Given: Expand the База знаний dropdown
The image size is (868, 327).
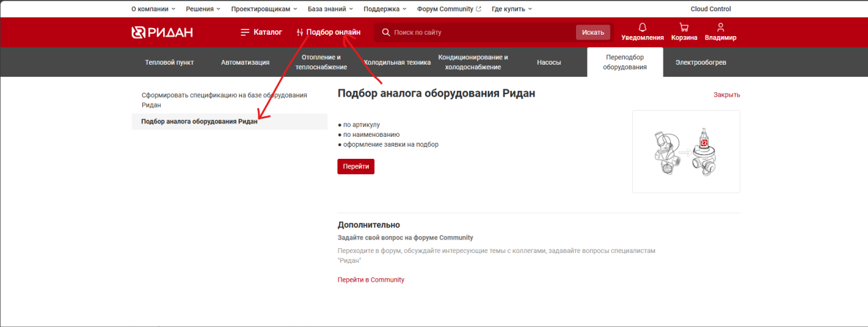Looking at the screenshot, I should pyautogui.click(x=331, y=9).
